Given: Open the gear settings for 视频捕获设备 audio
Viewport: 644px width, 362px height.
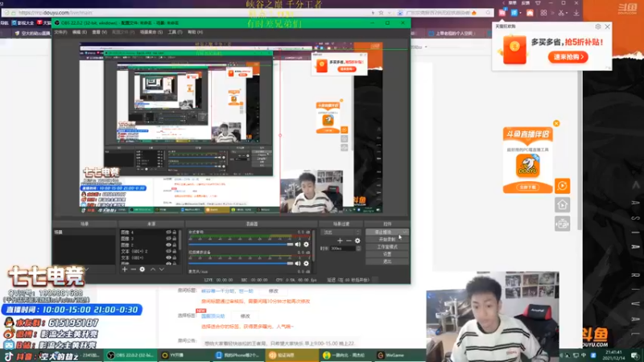Looking at the screenshot, I should 306,263.
